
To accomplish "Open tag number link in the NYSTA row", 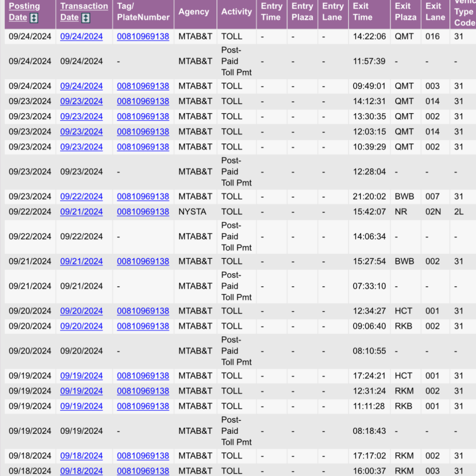I will [x=143, y=212].
